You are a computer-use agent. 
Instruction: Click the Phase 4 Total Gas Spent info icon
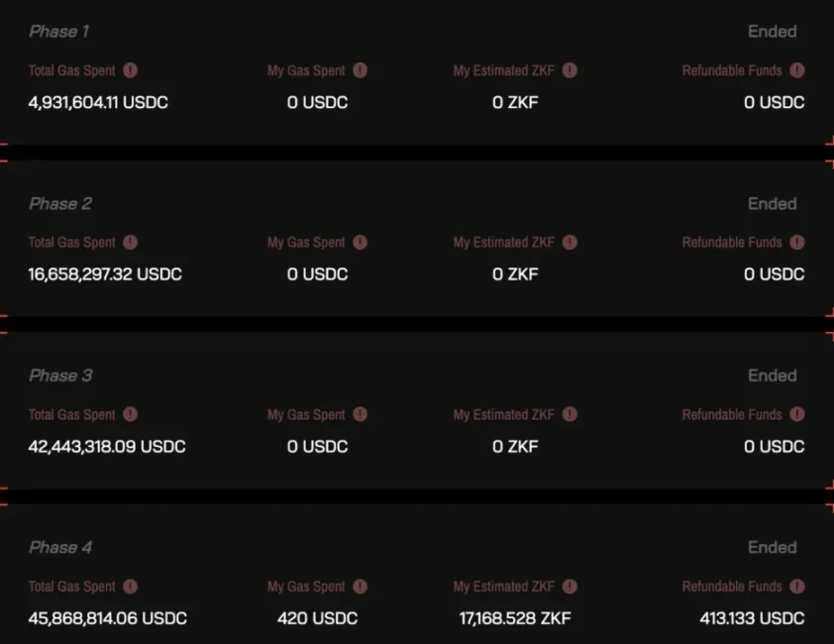click(x=131, y=586)
